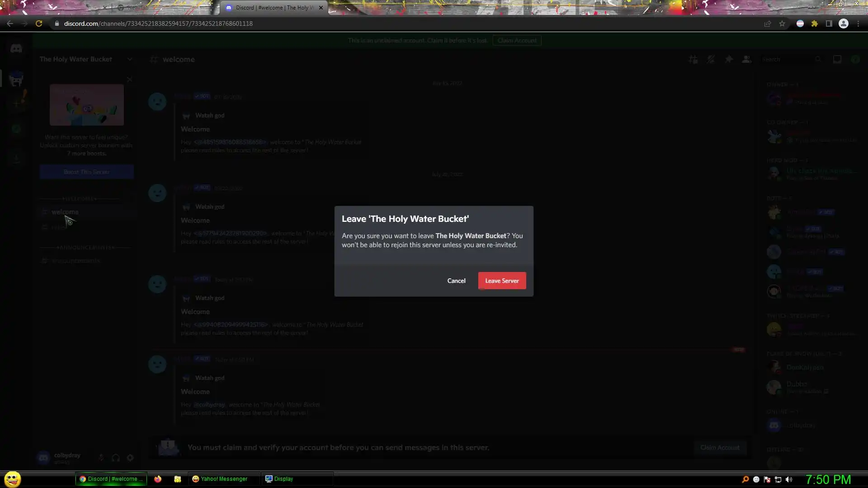868x488 pixels.
Task: Confirm with the red Leave Server button
Action: 502,281
